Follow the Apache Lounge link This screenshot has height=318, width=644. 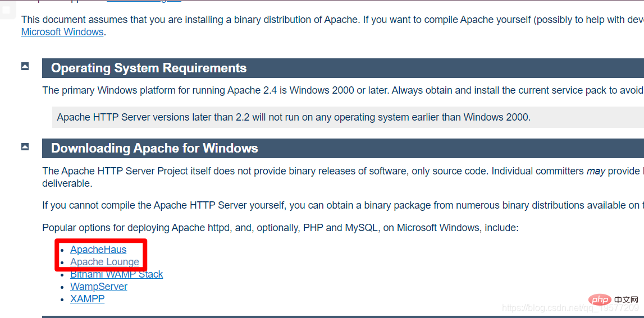[104, 262]
